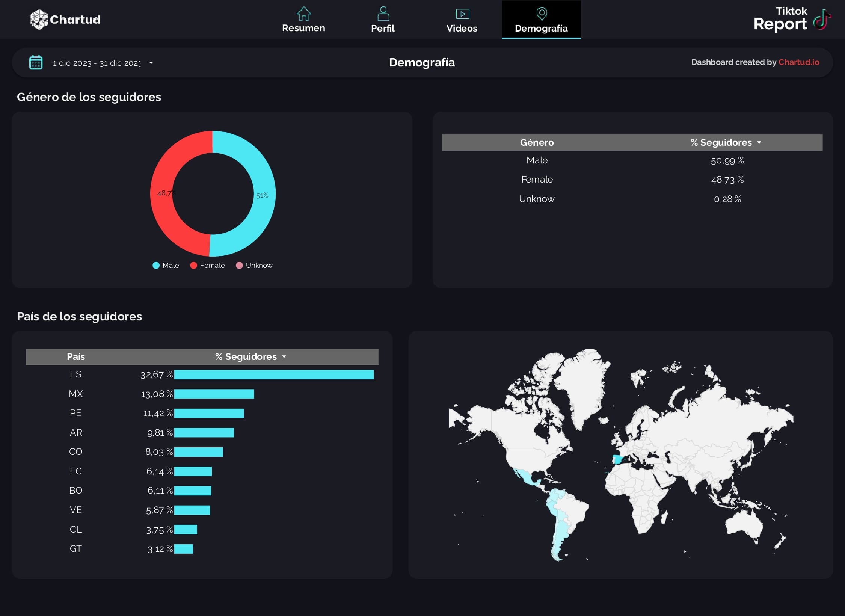845x616 pixels.
Task: Toggle Unknow series in the donut chart legend
Action: (254, 265)
